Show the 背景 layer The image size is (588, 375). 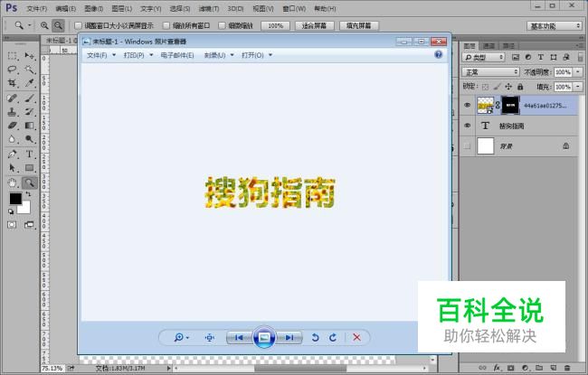point(468,145)
